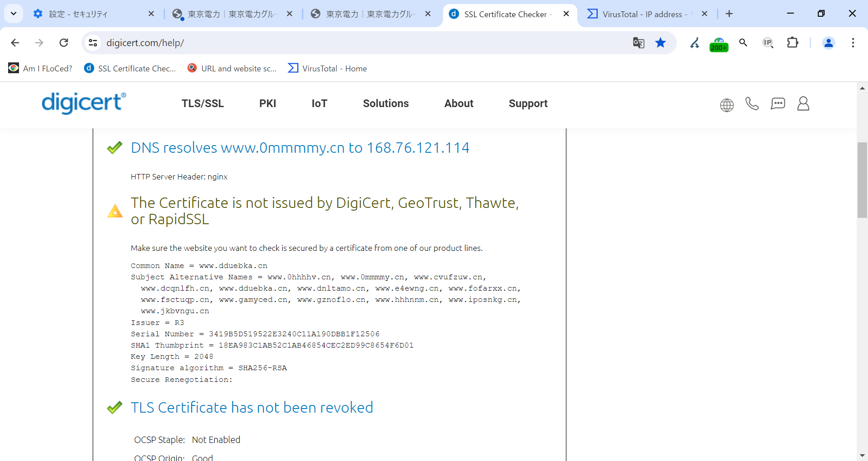Click the Serial Number value line
This screenshot has width=868, height=461.
pyautogui.click(x=255, y=334)
